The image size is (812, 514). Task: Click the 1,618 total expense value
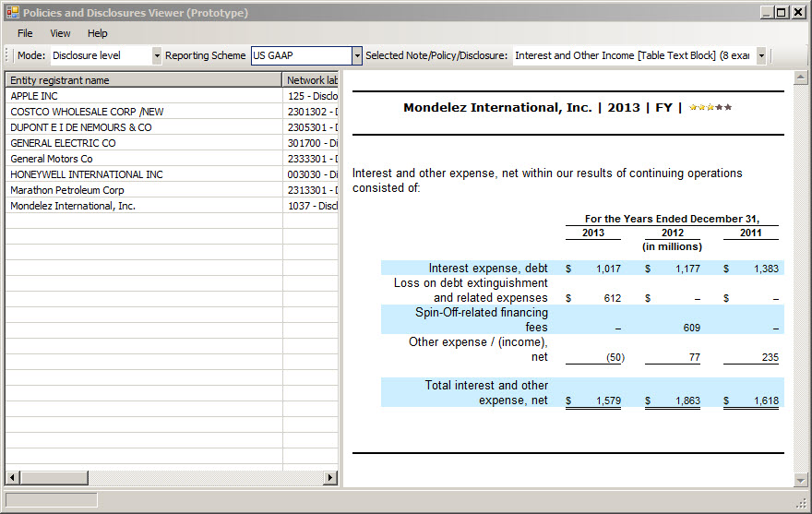tap(766, 400)
